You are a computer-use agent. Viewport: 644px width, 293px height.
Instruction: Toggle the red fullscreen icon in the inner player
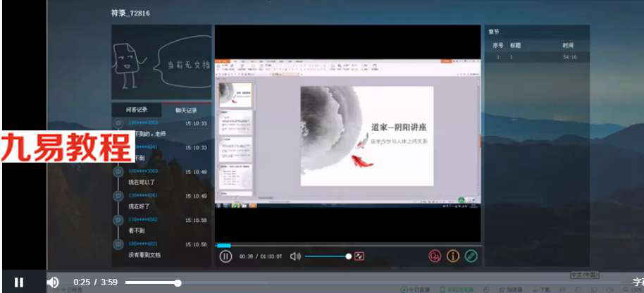point(359,256)
